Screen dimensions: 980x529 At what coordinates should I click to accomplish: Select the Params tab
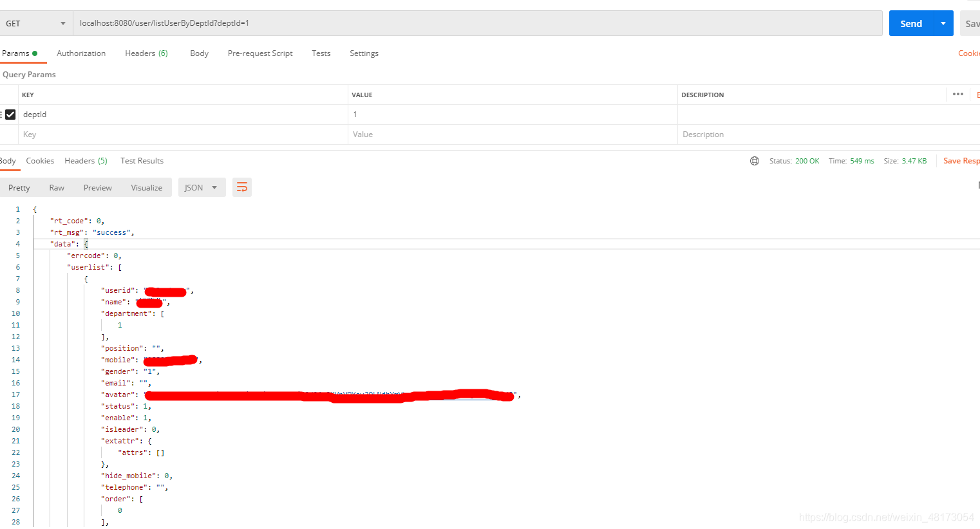point(20,53)
